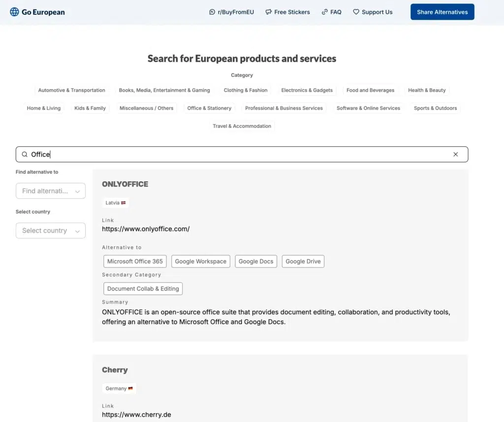
Task: Click the magnifier search icon
Action: pos(25,154)
